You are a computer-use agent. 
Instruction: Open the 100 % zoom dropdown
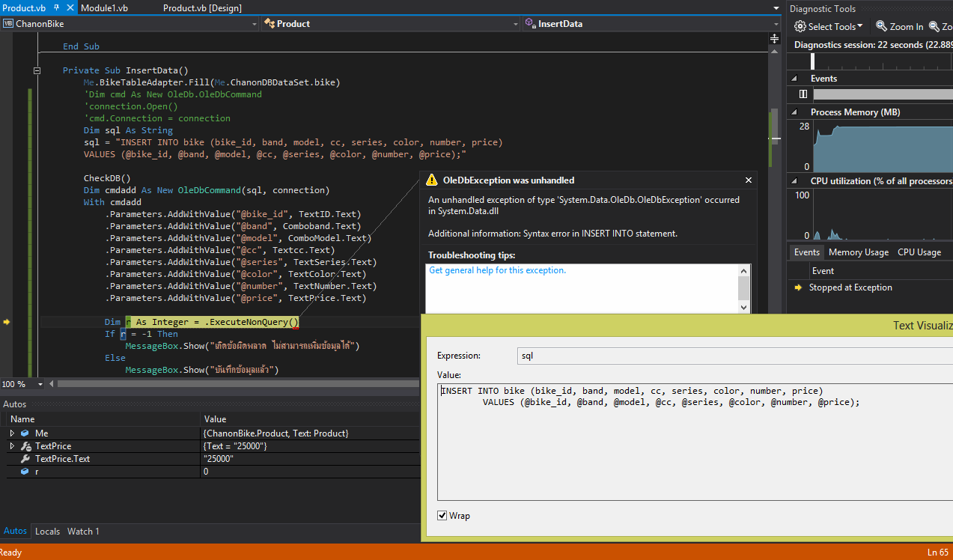[x=40, y=384]
